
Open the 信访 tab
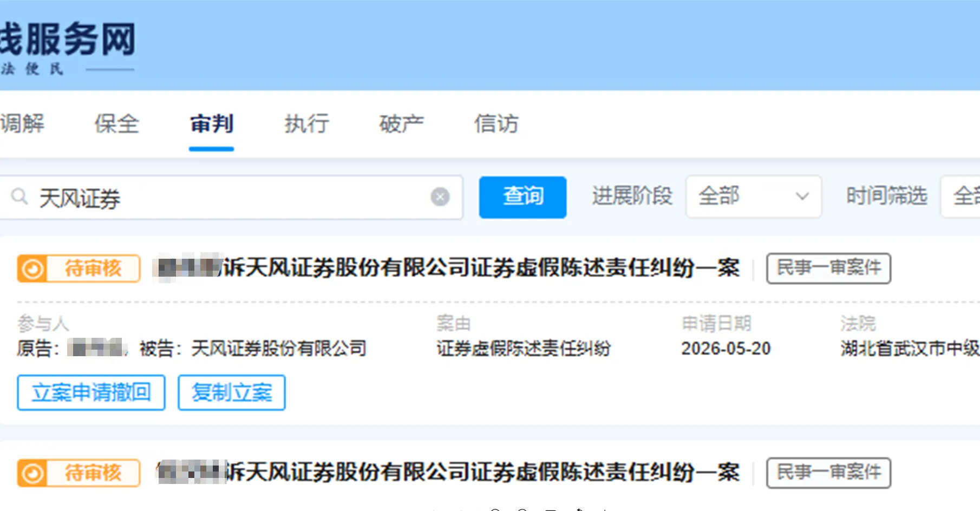coord(496,124)
